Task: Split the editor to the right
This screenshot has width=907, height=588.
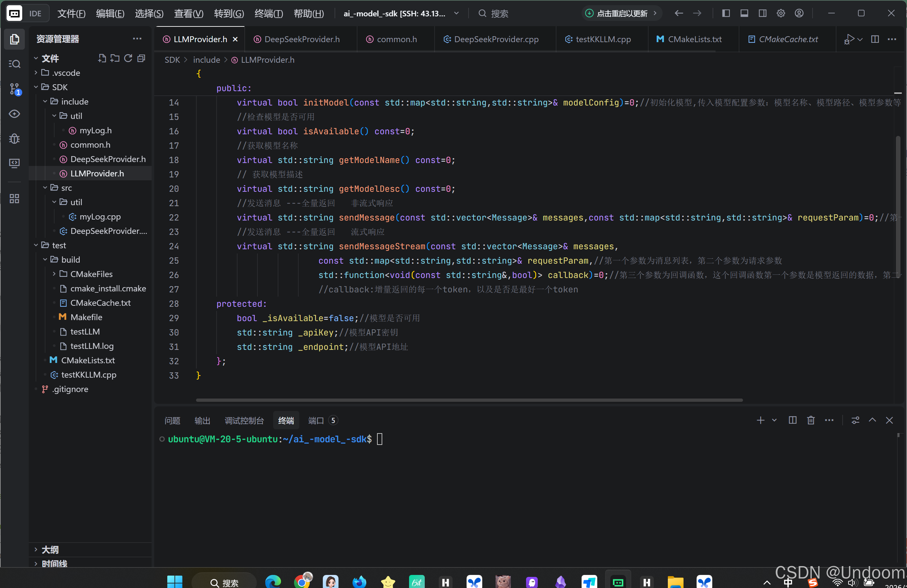Action: point(875,39)
